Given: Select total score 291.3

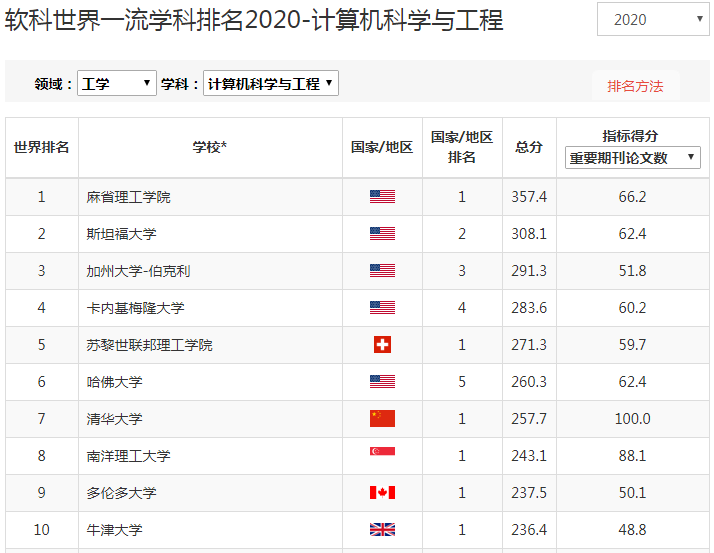Looking at the screenshot, I should [529, 271].
